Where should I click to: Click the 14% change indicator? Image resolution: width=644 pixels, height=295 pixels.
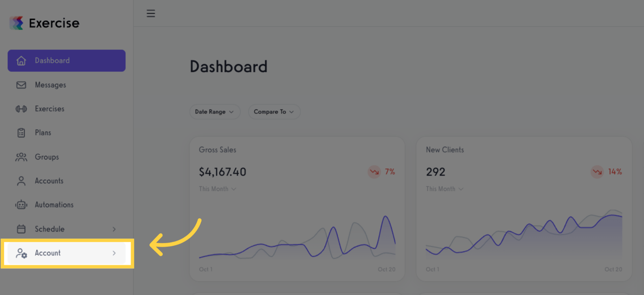tap(615, 172)
